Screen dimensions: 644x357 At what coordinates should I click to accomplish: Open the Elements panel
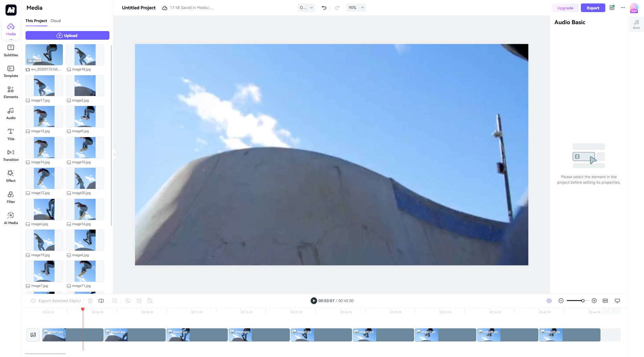click(11, 93)
